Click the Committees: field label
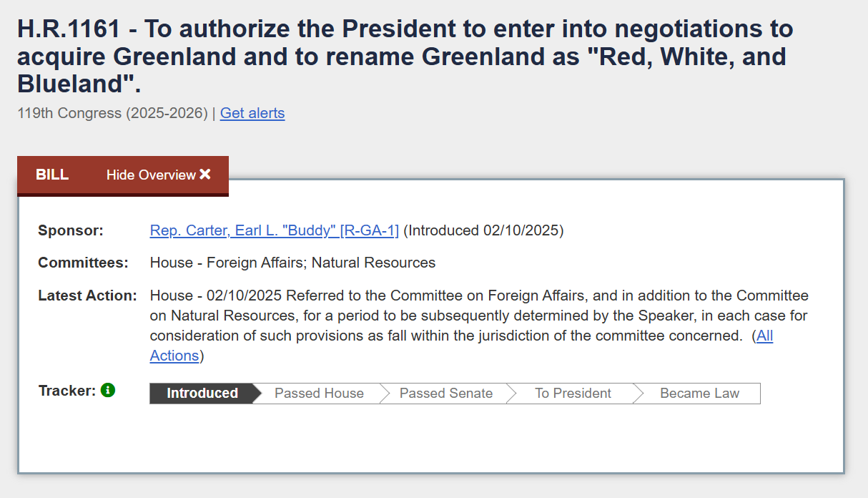Image resolution: width=868 pixels, height=498 pixels. pyautogui.click(x=84, y=263)
